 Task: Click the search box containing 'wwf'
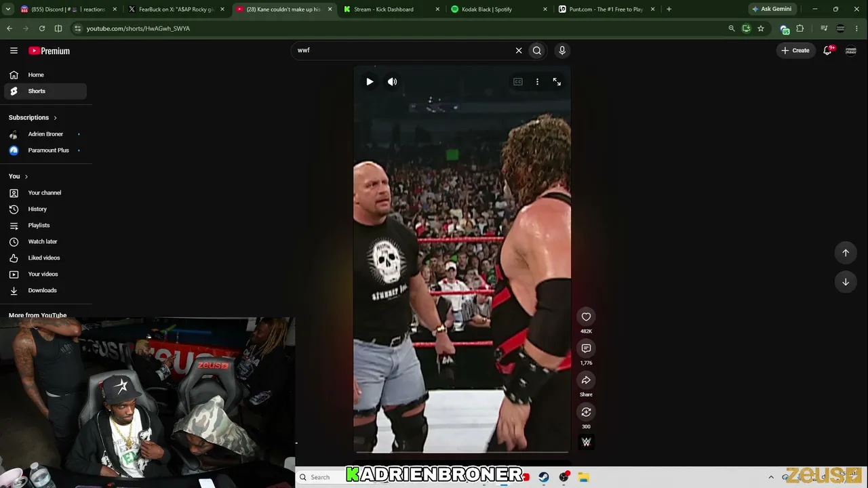[403, 50]
